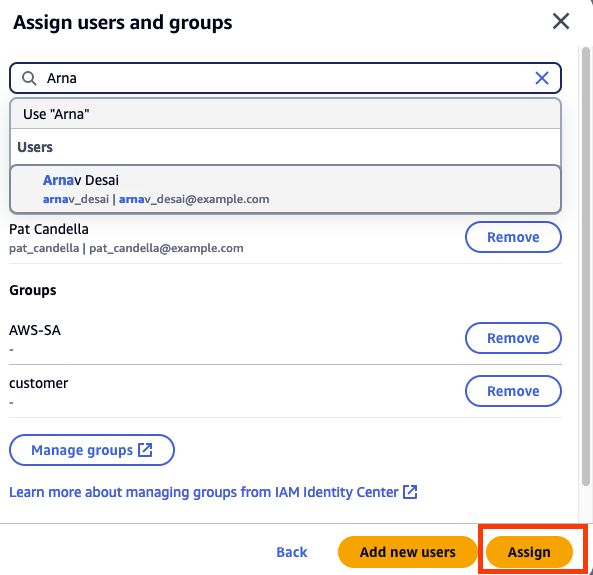Close the Assign users and groups dialog

point(560,21)
